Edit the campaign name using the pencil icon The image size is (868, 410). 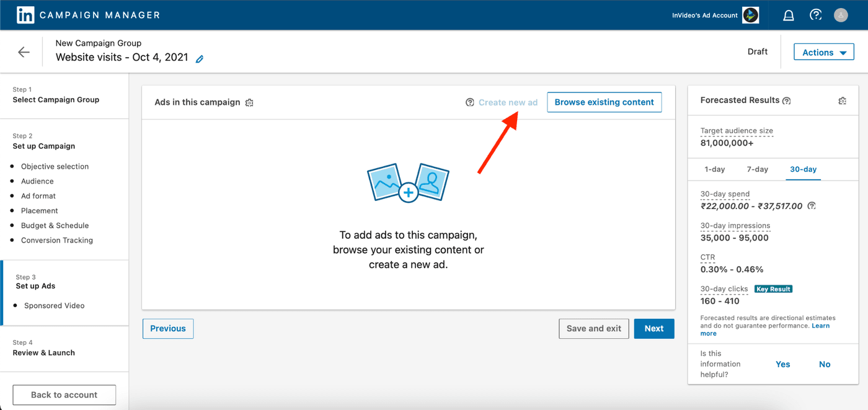pos(199,58)
